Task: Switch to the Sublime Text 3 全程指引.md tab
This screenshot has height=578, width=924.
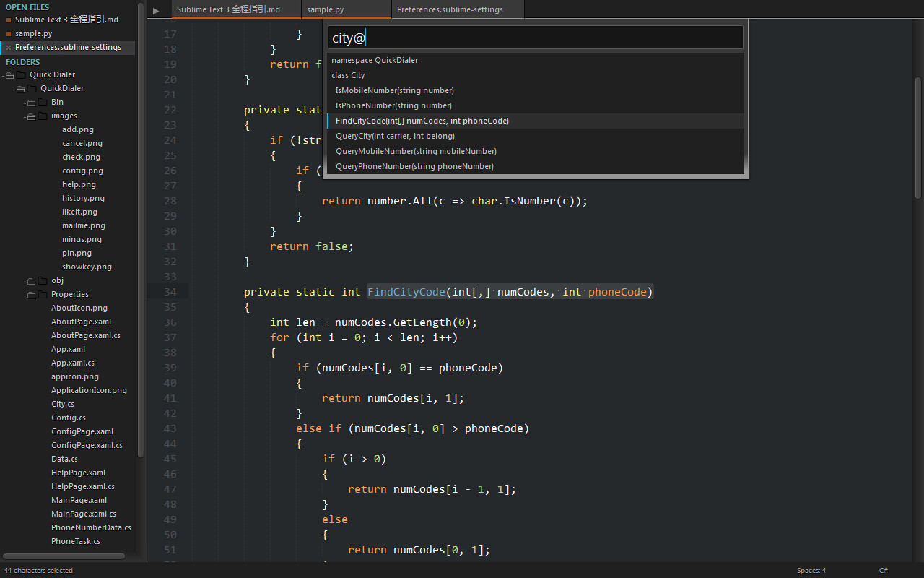Action: [x=236, y=9]
